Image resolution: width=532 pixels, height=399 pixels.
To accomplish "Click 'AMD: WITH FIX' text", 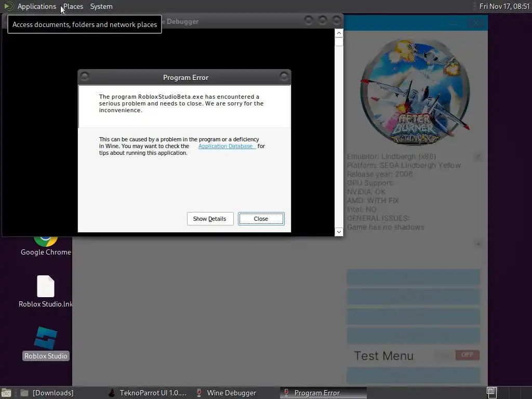I will pos(373,201).
